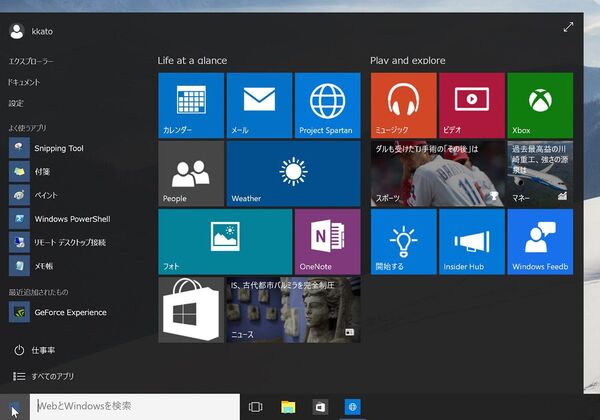
Task: Open the Store shopping bag tile
Action: click(x=191, y=310)
